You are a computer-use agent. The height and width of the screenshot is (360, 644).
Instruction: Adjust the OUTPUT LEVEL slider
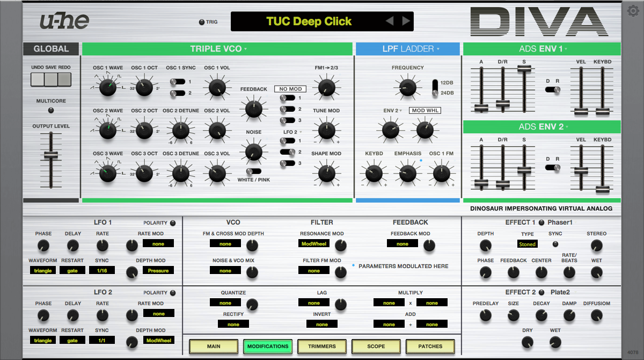51,155
